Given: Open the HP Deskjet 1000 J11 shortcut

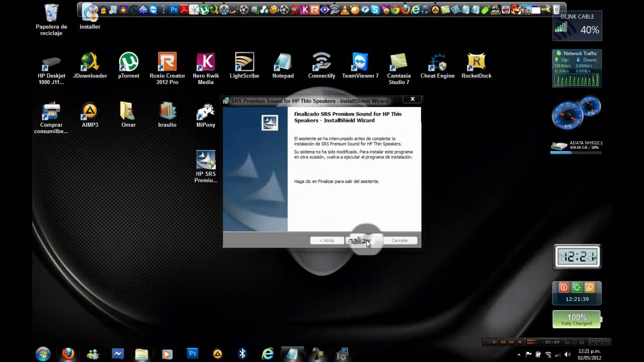Looking at the screenshot, I should [x=51, y=69].
